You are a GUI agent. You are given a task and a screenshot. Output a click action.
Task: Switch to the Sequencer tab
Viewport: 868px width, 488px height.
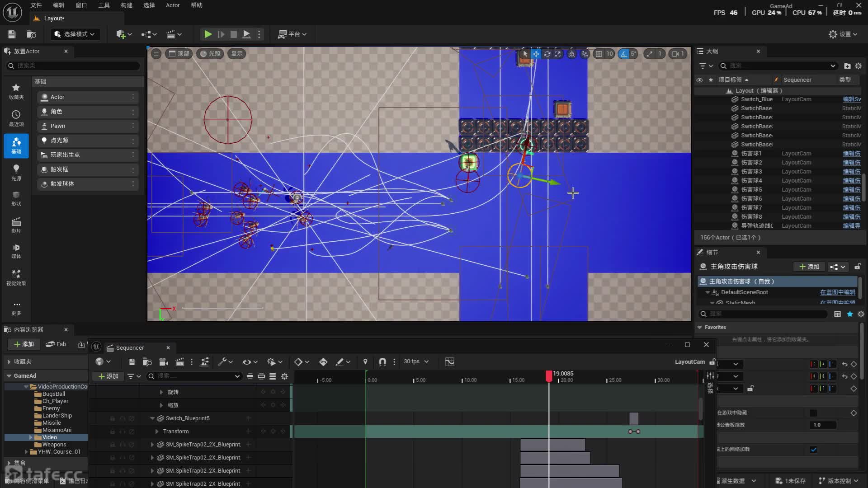pyautogui.click(x=130, y=348)
